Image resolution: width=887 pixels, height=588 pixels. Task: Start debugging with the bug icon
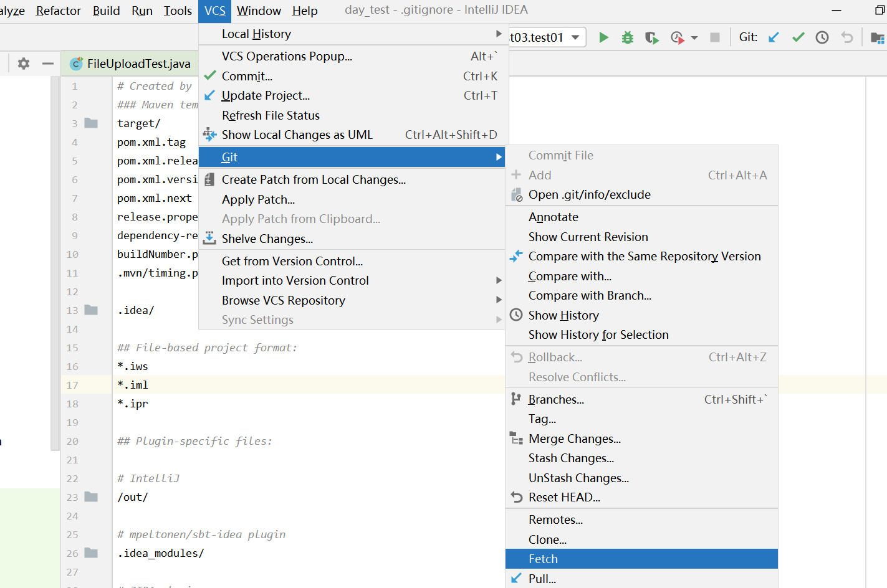click(x=628, y=37)
